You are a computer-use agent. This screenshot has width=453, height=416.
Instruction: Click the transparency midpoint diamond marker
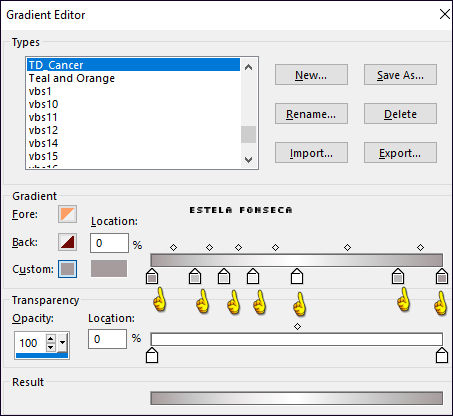[298, 327]
